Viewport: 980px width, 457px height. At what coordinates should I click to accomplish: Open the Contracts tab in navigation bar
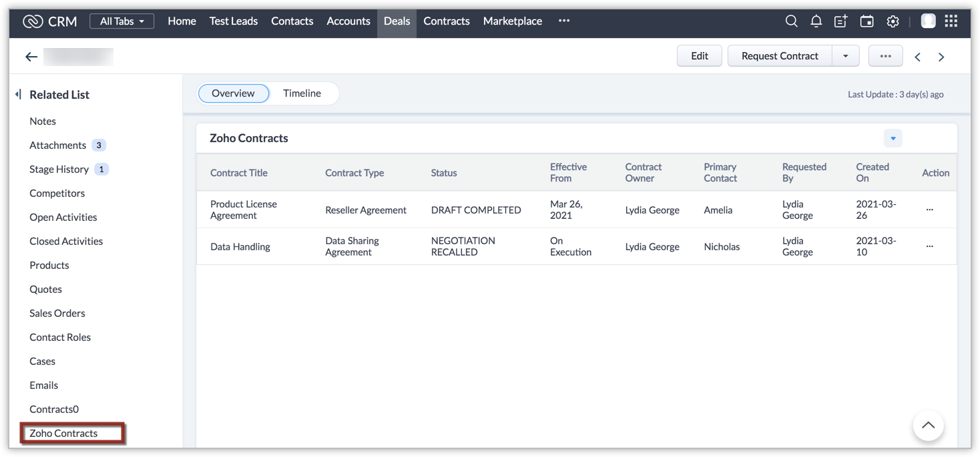(447, 21)
